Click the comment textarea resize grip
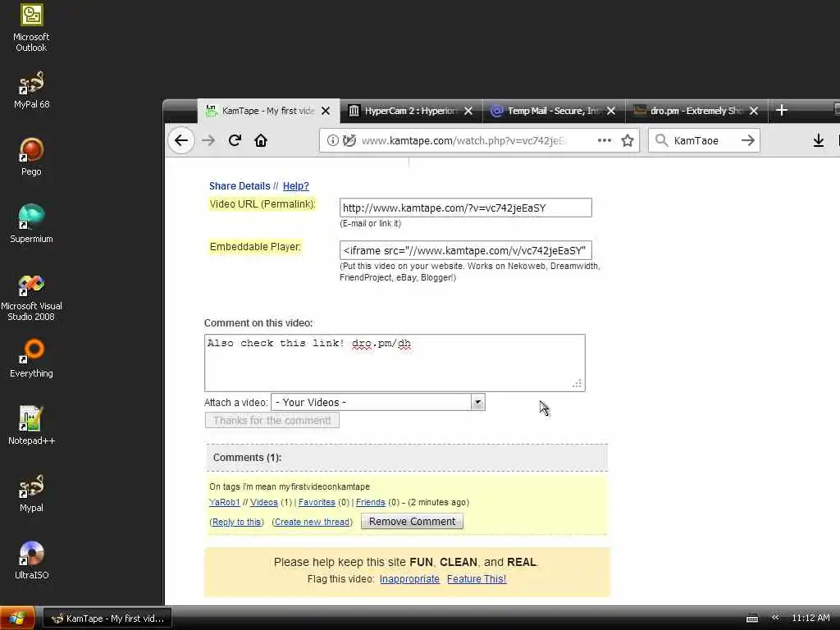This screenshot has width=840, height=630. point(577,383)
